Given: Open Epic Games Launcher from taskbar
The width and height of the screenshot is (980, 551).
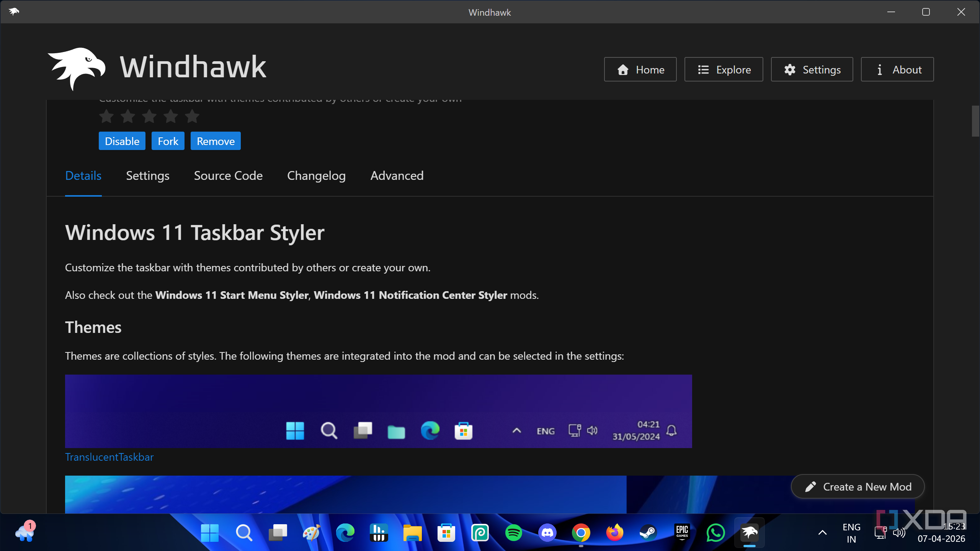Looking at the screenshot, I should [x=682, y=533].
